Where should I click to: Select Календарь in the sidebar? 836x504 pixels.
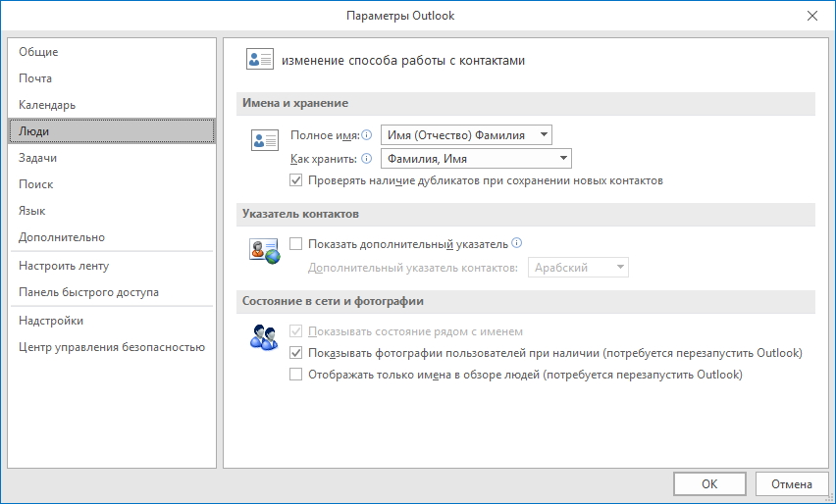[x=112, y=105]
